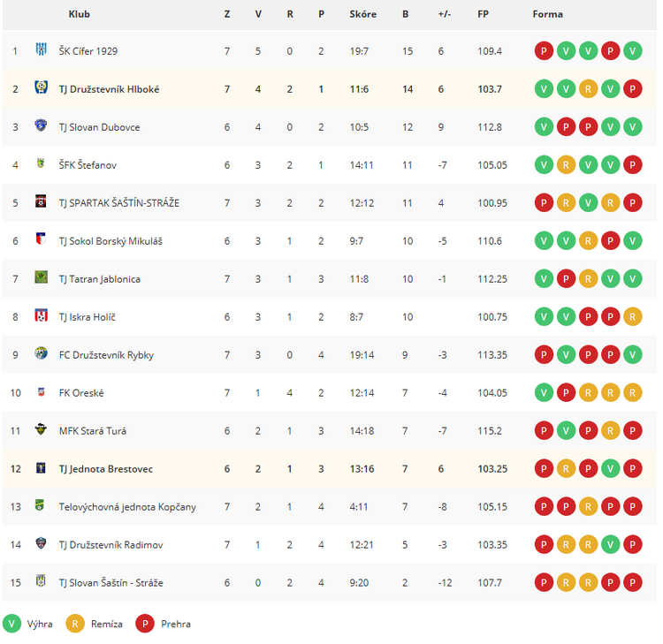Open FK Oreské team page
663x644 pixels.
click(x=81, y=393)
